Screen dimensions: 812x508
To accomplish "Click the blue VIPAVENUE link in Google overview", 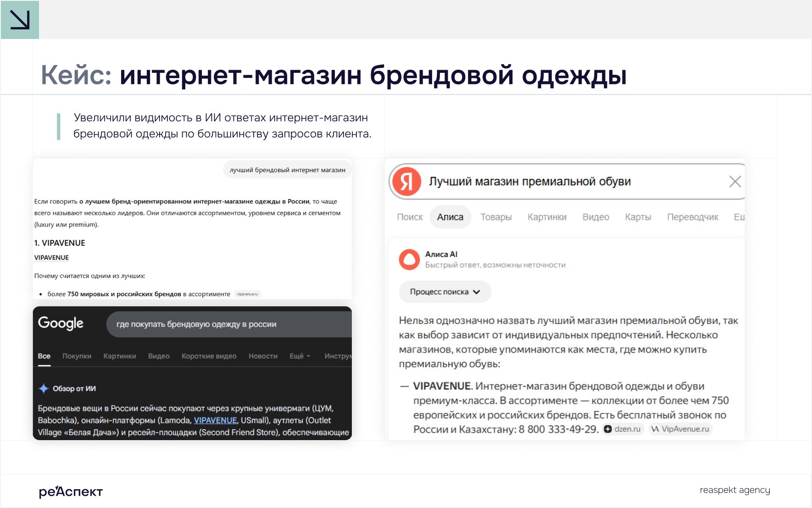I will tap(215, 420).
